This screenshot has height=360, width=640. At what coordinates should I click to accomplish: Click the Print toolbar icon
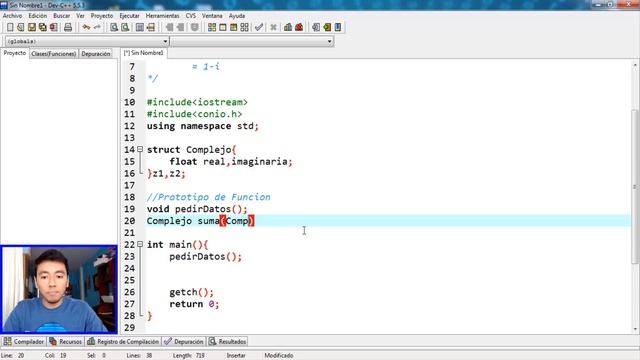68,27
